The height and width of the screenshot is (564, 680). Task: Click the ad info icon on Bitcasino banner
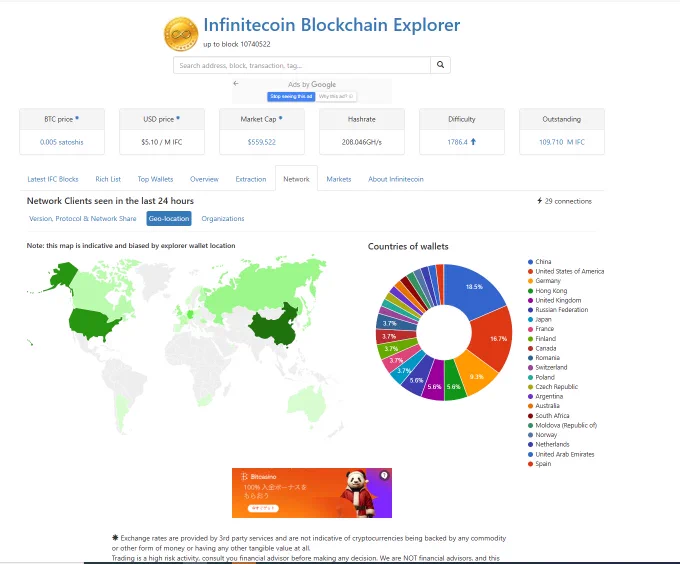pyautogui.click(x=384, y=476)
